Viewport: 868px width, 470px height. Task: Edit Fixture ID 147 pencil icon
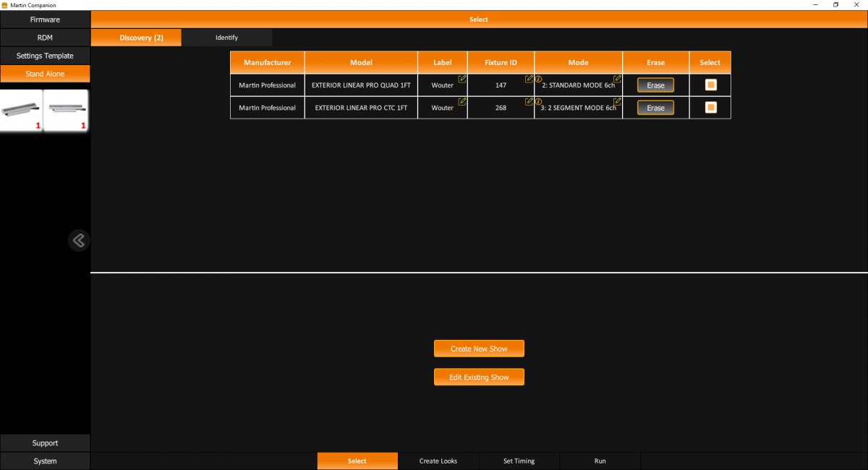[x=529, y=79]
